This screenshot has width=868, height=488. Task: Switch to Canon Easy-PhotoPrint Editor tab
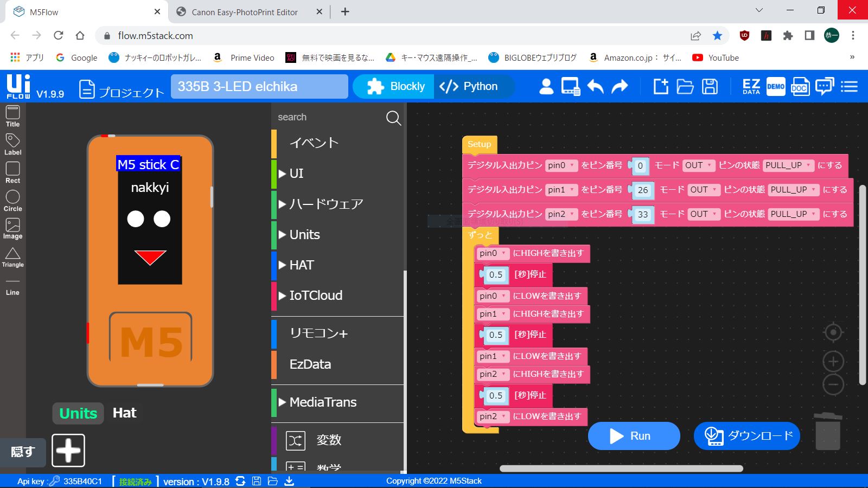[245, 12]
